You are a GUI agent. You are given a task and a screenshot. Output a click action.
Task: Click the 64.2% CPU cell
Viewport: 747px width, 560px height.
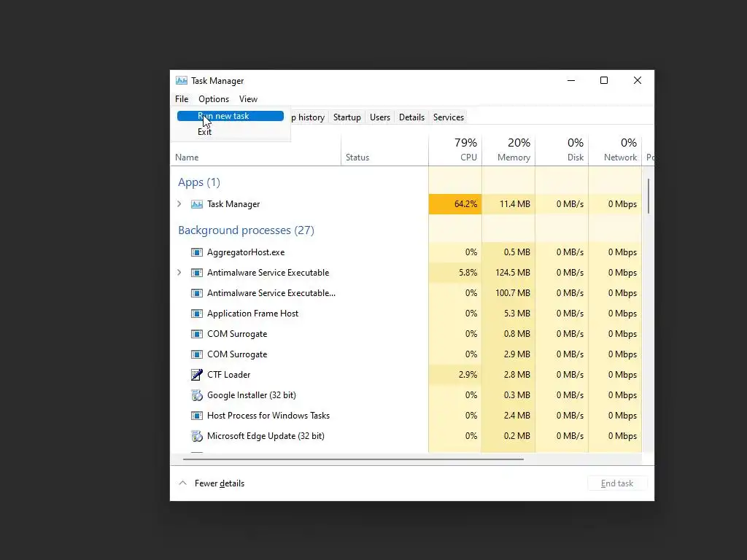(455, 204)
